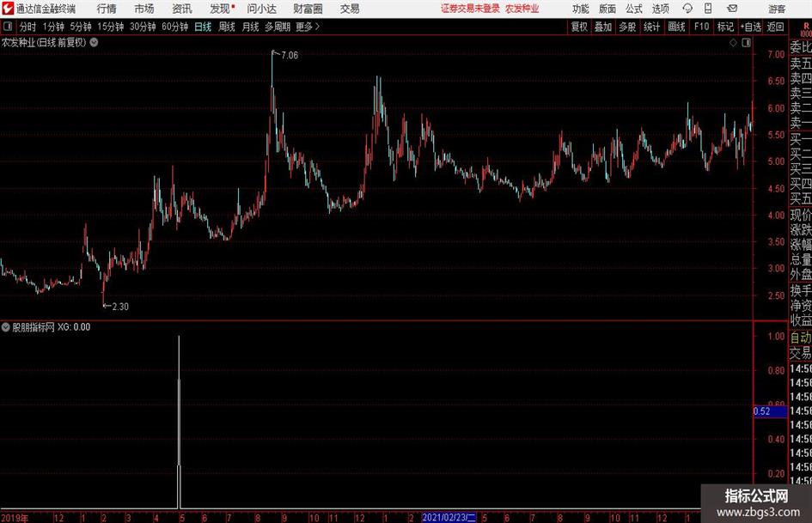Click the 农发种业(日线 前复权) chart title
Image resolution: width=812 pixels, height=523 pixels.
[44, 42]
